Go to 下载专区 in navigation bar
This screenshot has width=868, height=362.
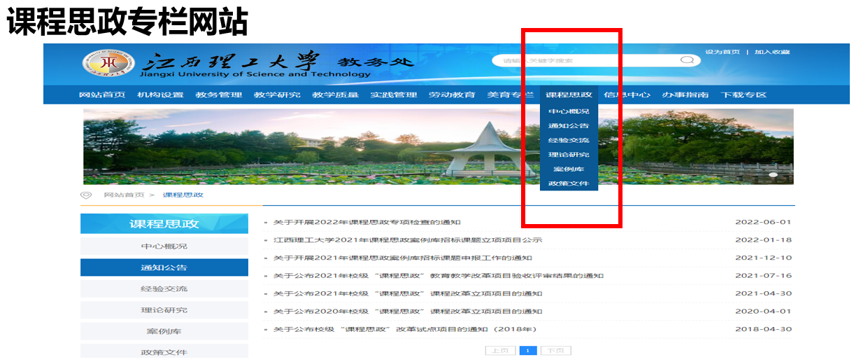pos(744,95)
